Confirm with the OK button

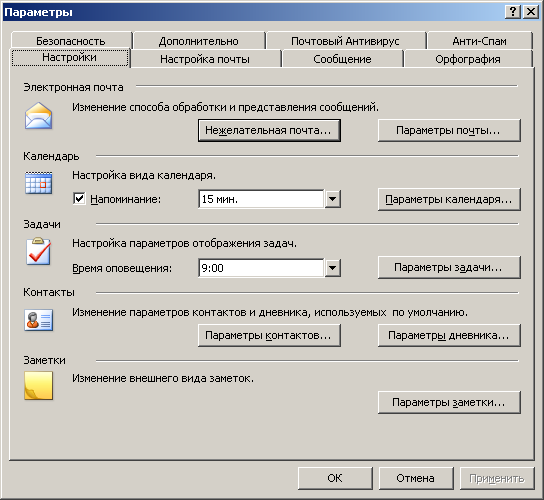[335, 478]
